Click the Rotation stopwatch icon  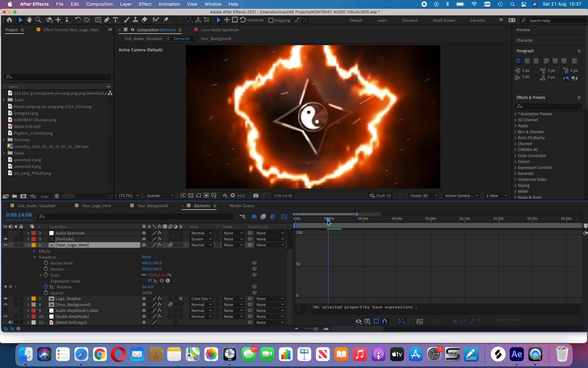click(46, 287)
